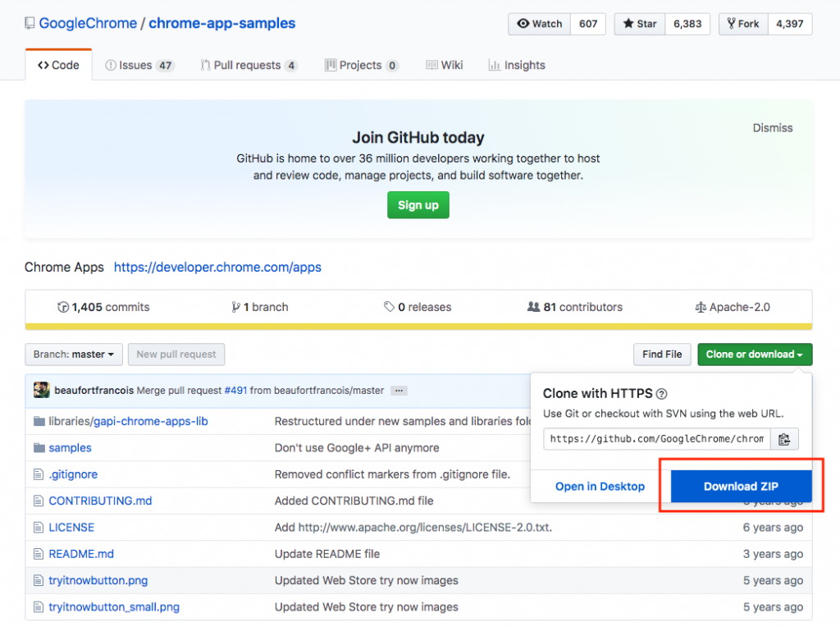Open the GoogleChrome organization link
Screen dimensions: 840x627
coord(88,23)
